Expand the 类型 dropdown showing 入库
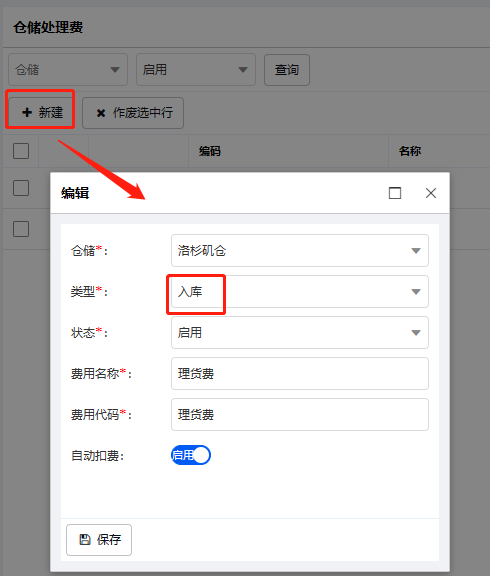 300,292
